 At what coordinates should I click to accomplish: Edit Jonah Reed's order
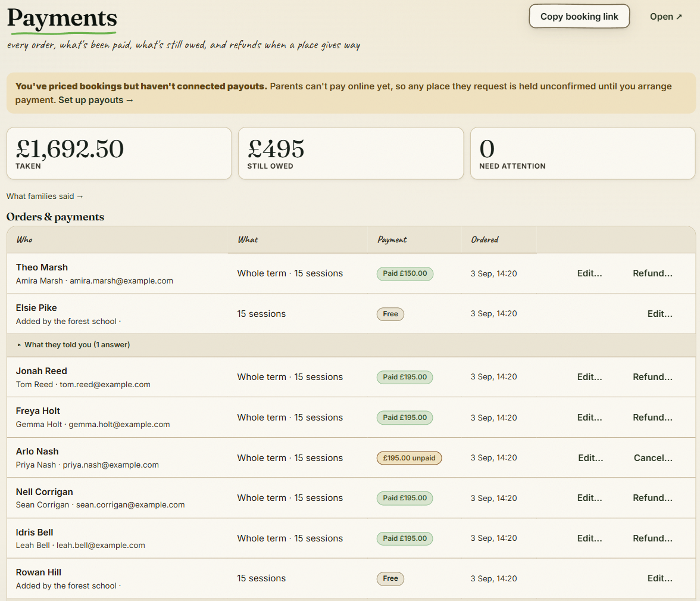point(589,377)
